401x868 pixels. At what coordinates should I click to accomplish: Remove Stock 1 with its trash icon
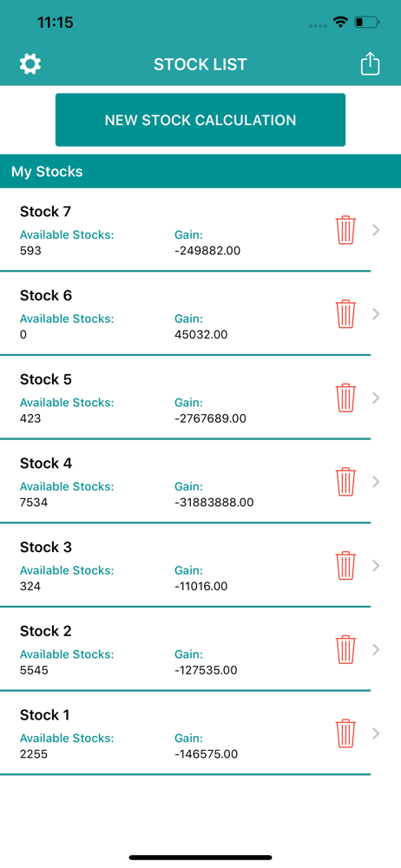(x=345, y=733)
